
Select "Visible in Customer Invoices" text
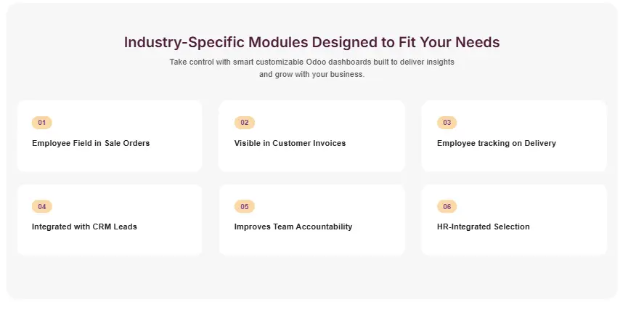coord(290,143)
